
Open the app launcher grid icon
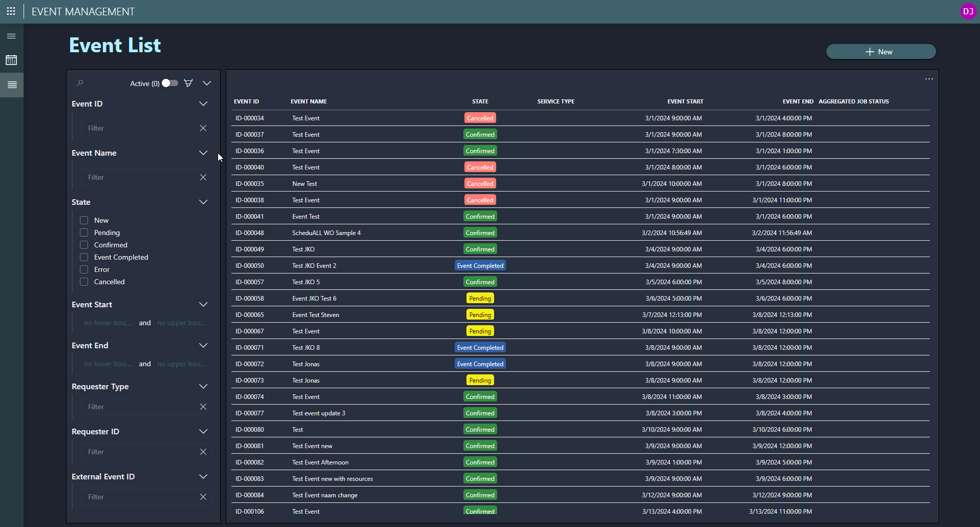click(x=11, y=11)
